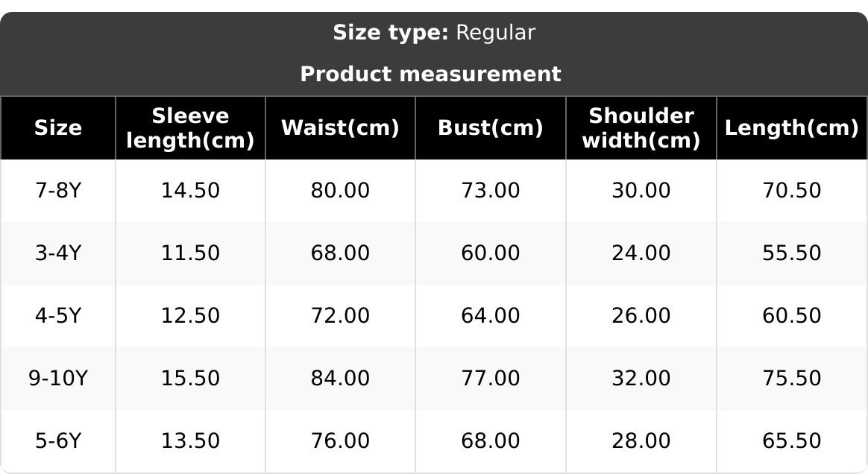Viewport: 868px width, 474px height.
Task: Select the 3-4Y size row label
Action: (58, 253)
